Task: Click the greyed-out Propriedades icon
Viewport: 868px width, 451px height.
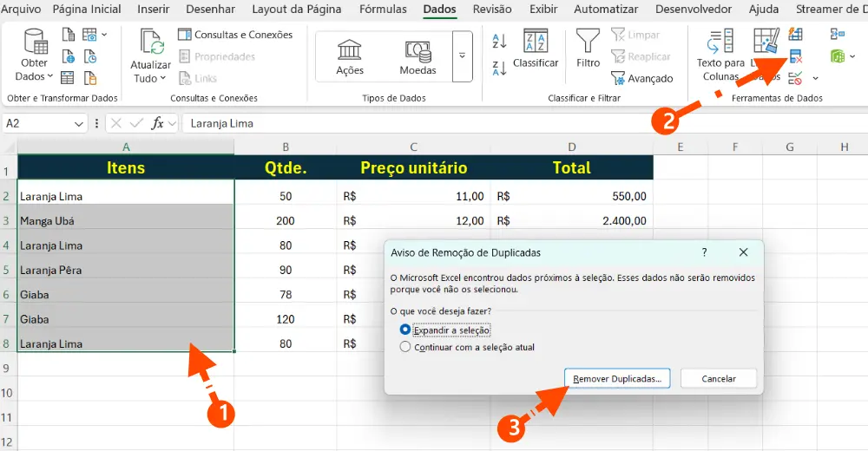Action: point(184,56)
